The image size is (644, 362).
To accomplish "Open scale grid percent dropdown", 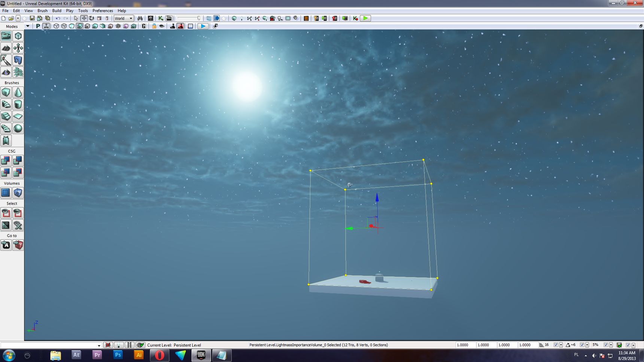I will 611,345.
